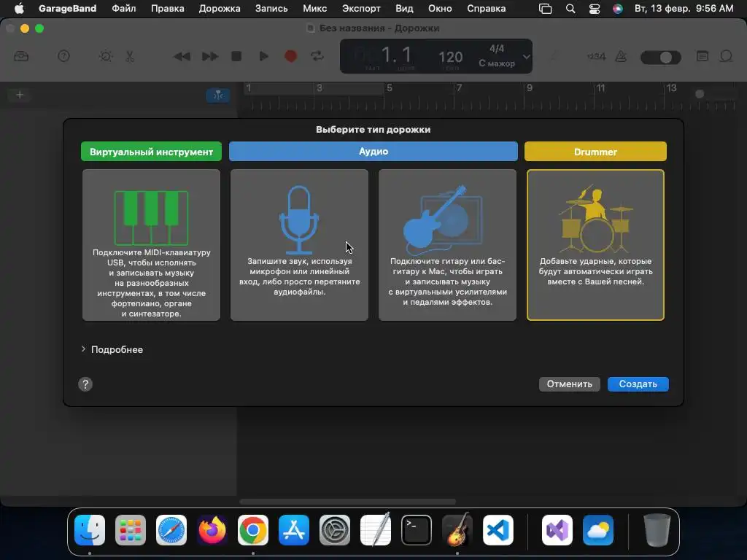Open the GarageBand application menu
Screen dimensions: 747x560
(x=67, y=9)
